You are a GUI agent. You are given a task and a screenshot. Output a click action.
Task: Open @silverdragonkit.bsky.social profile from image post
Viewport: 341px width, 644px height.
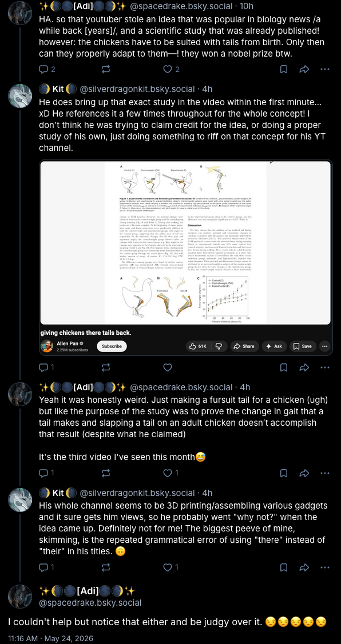(x=137, y=89)
